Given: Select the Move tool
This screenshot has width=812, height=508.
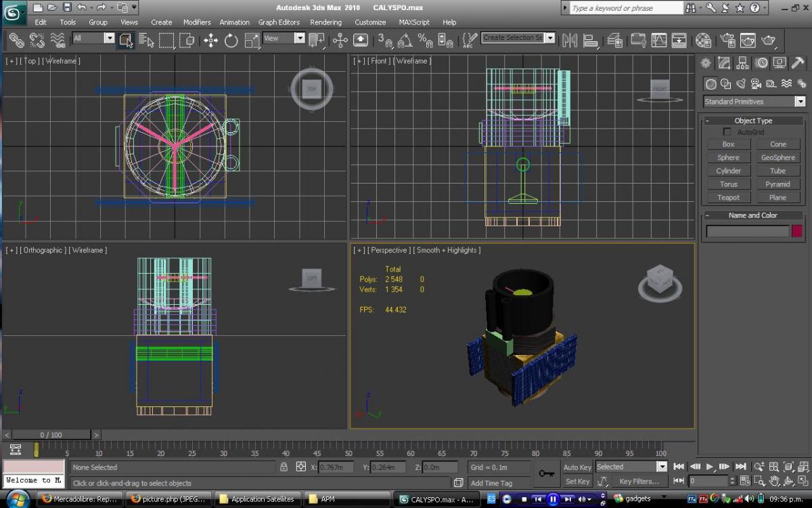Looking at the screenshot, I should point(210,40).
